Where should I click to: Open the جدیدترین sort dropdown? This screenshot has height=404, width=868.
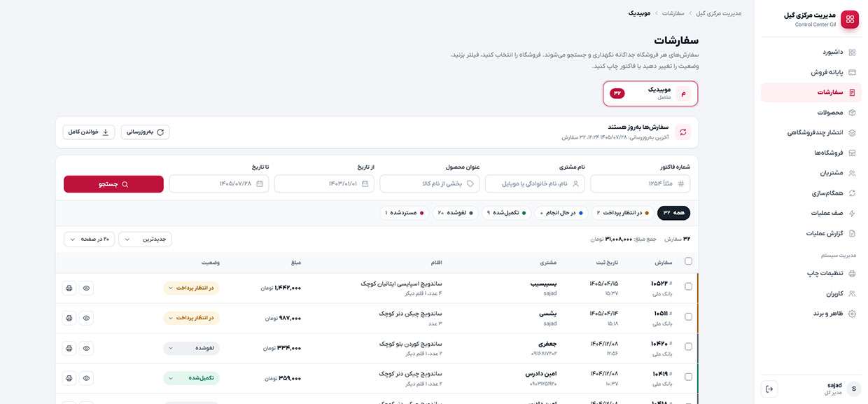pyautogui.click(x=145, y=239)
